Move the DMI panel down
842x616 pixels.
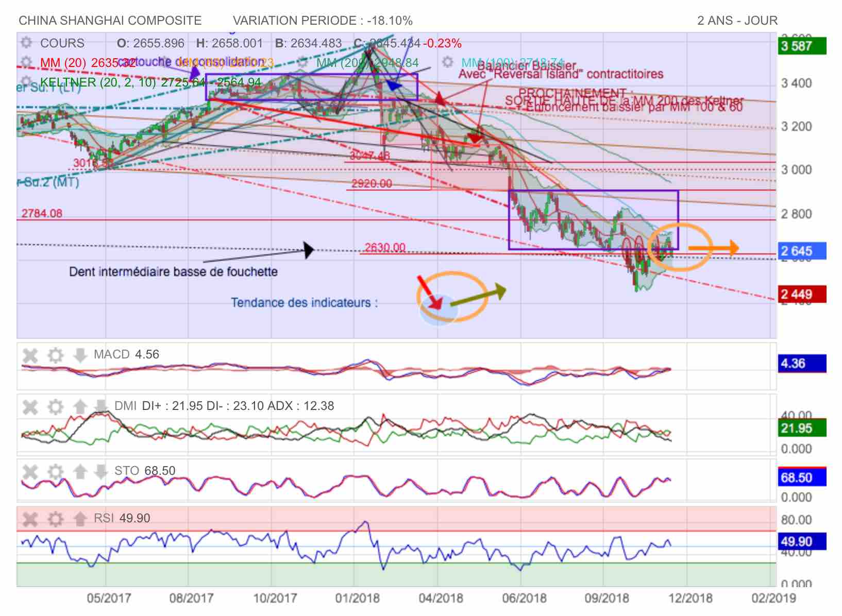[x=100, y=406]
